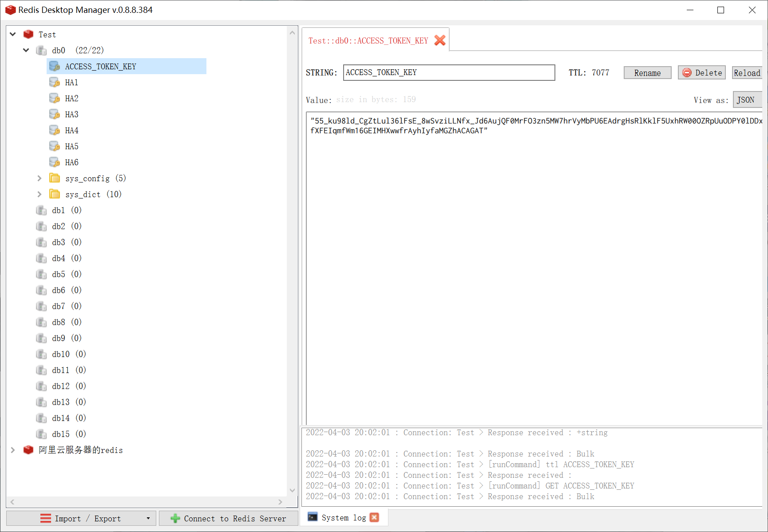Expand the sys_dict folder

point(40,194)
